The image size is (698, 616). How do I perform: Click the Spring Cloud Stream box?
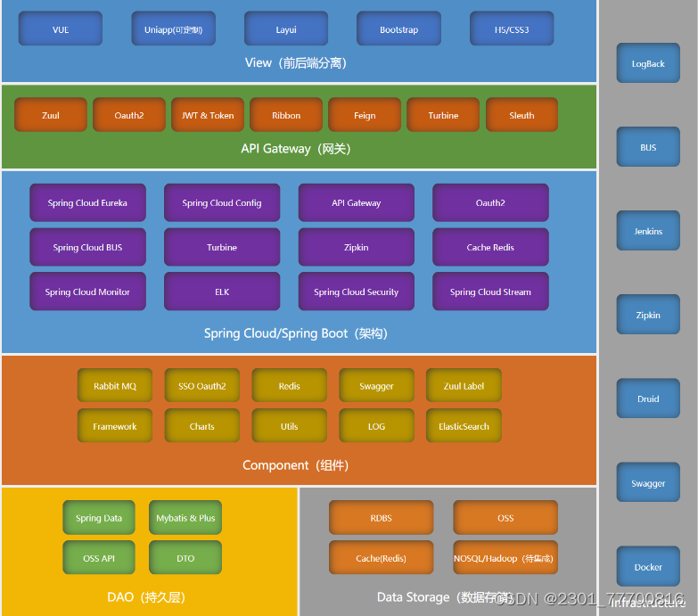coord(490,292)
